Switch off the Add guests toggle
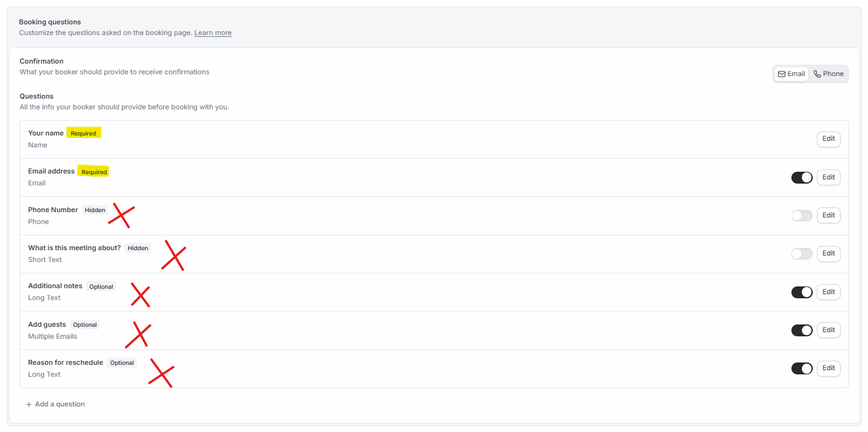This screenshot has width=868, height=432. 802,330
